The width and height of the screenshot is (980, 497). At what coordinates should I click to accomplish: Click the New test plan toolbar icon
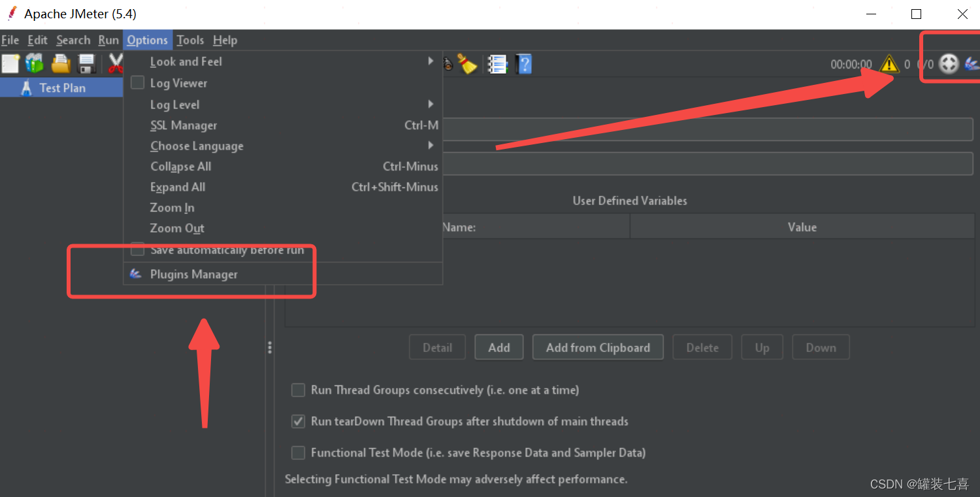(10, 64)
